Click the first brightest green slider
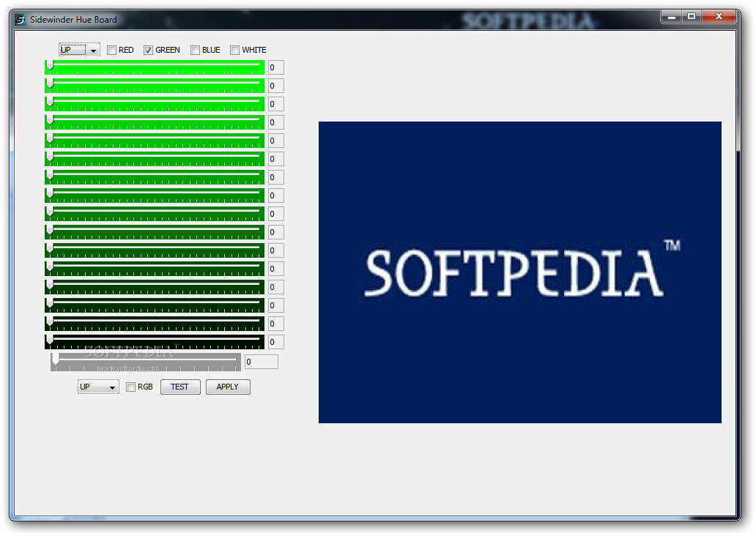The height and width of the screenshot is (536, 756). (x=155, y=67)
